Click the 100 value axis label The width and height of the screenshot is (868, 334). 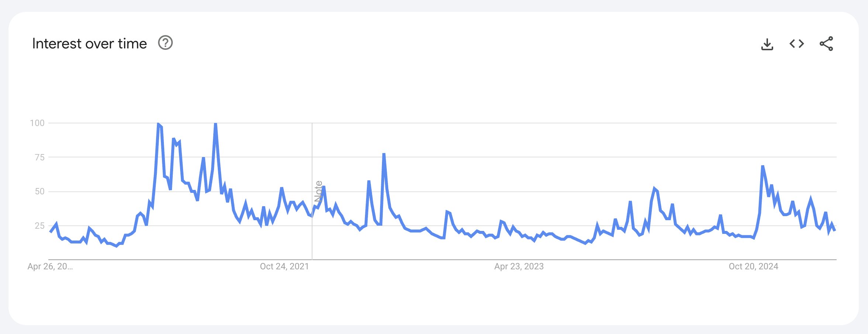(37, 123)
